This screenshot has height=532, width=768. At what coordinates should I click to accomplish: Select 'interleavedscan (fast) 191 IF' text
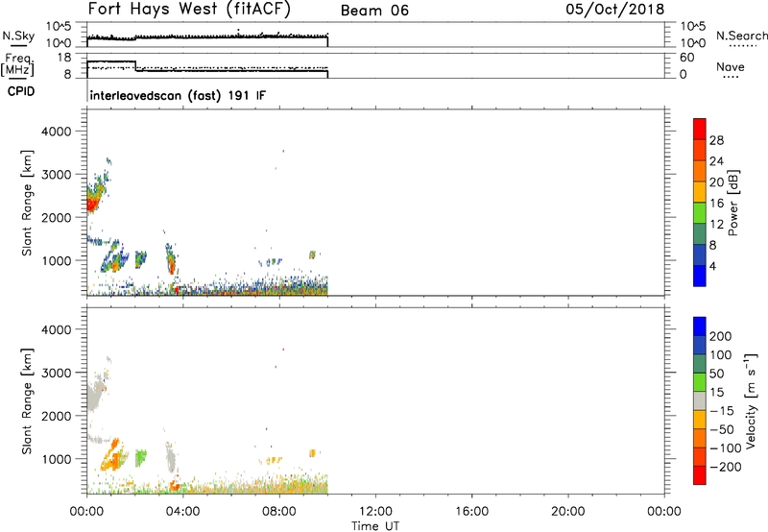point(178,95)
